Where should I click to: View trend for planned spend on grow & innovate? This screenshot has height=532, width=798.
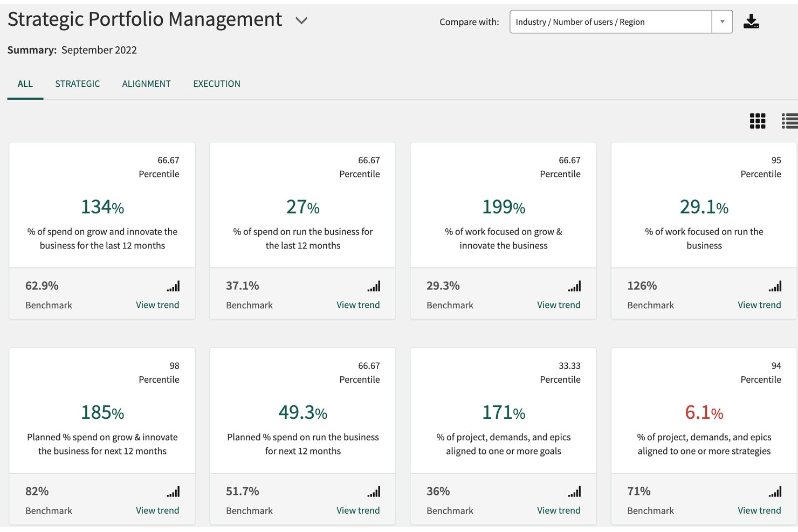(157, 510)
